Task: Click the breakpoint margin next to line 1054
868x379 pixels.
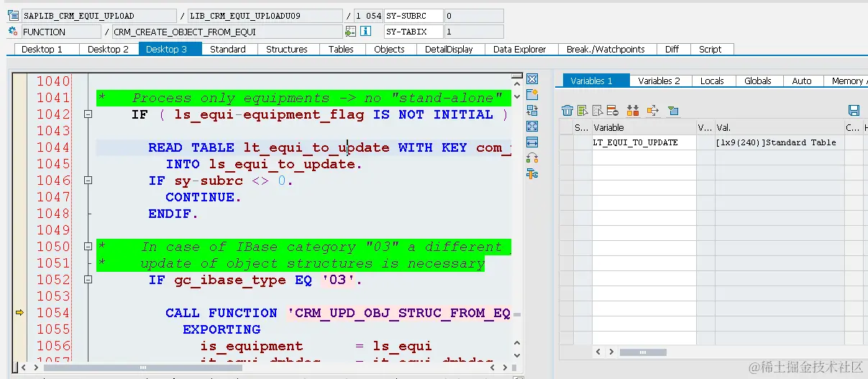Action: (x=21, y=313)
